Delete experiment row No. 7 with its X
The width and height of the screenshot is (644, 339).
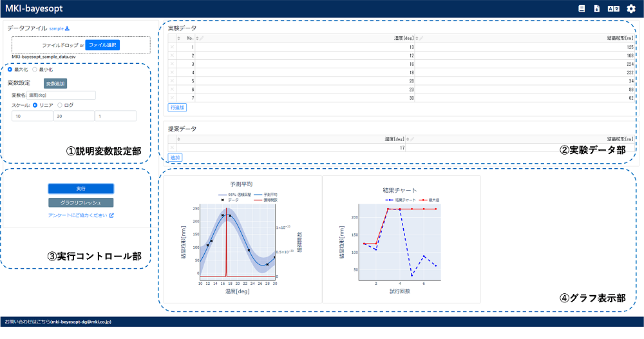[172, 98]
